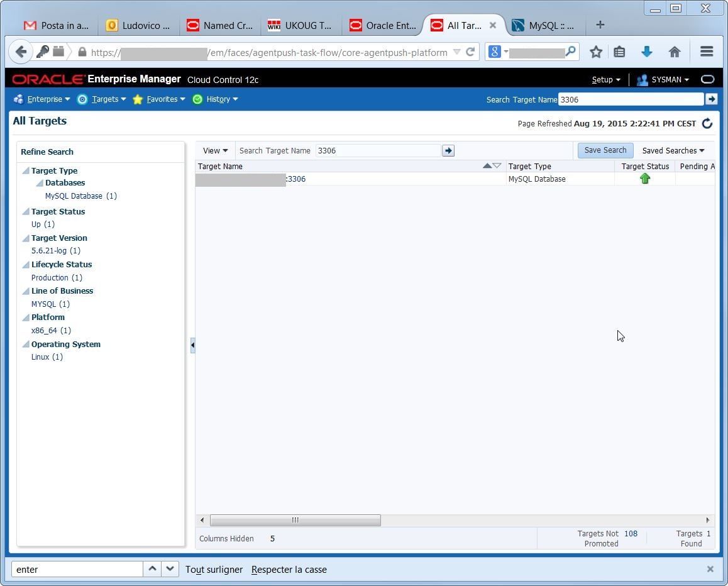Viewport: 728px width, 586px height.
Task: Collapse the Target Status section
Action: click(26, 211)
